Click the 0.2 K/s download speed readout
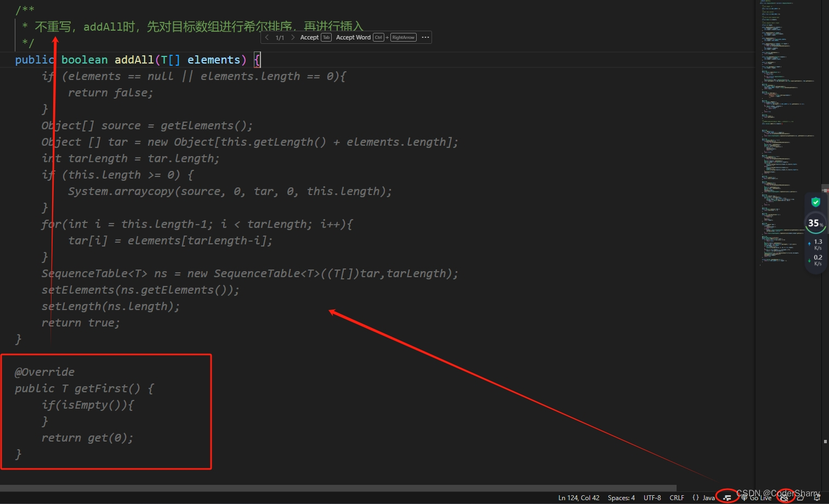This screenshot has width=829, height=504. [815, 260]
